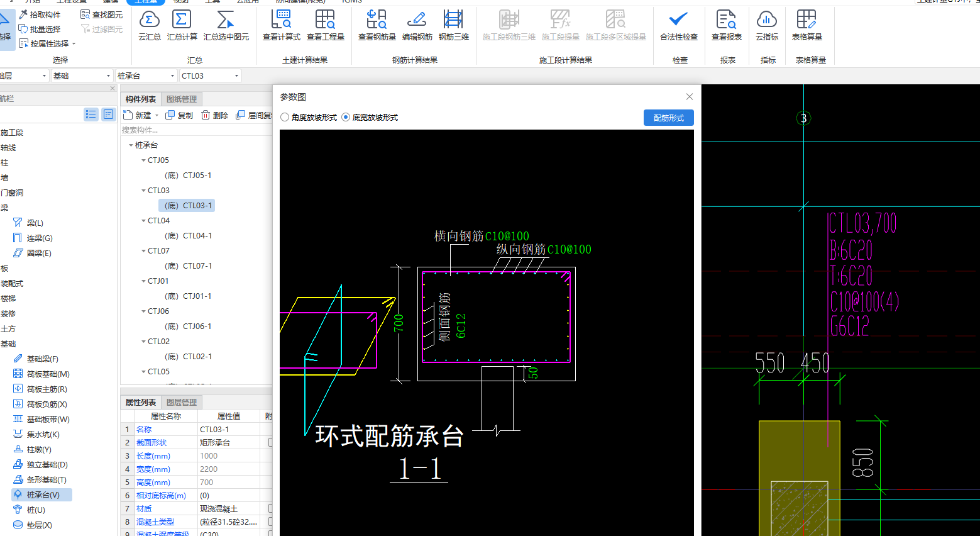This screenshot has width=980, height=536.
Task: Open 钢筋三维 rebar 3D view
Action: [x=453, y=26]
